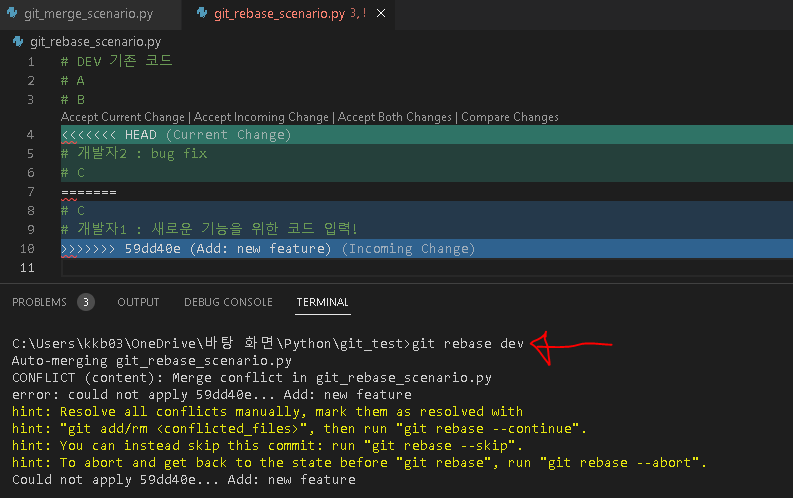This screenshot has height=498, width=793.
Task: Open the PROBLEMS panel tab
Action: 39,302
